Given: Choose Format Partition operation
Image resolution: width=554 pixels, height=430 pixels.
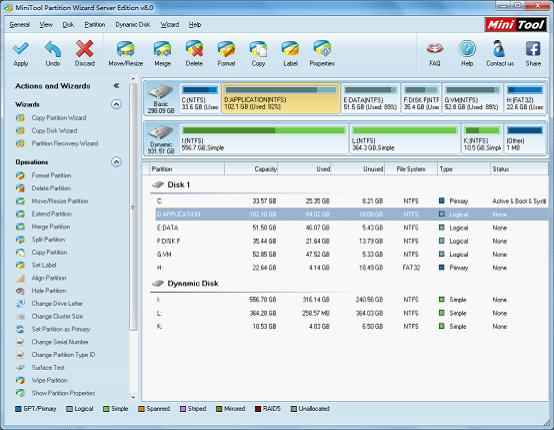Looking at the screenshot, I should [51, 175].
